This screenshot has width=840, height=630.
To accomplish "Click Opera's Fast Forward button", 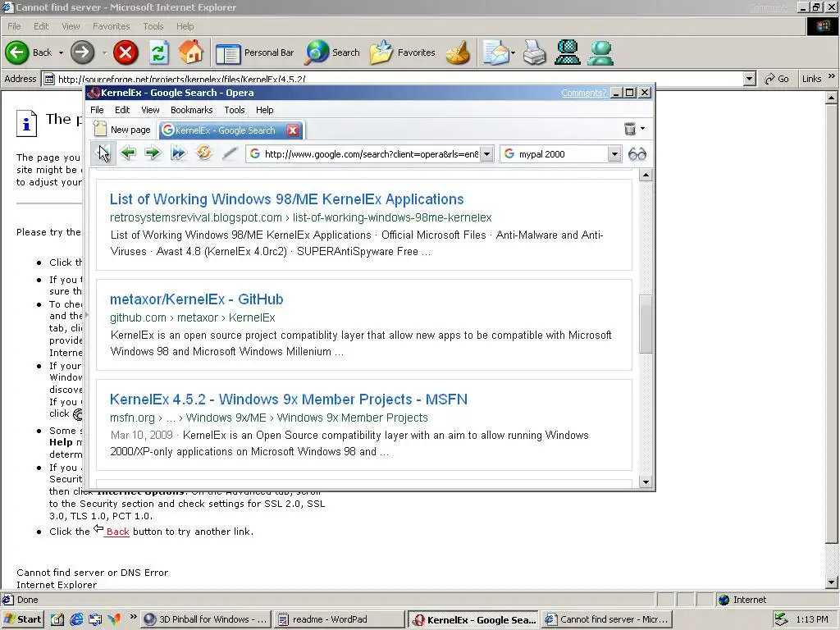I will (178, 153).
